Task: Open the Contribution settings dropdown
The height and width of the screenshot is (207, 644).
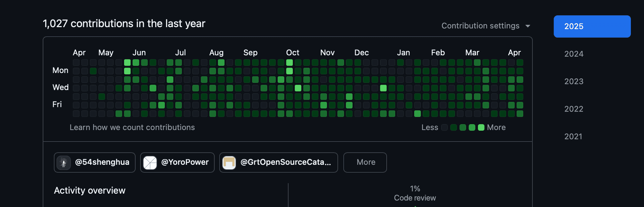Action: coord(481,26)
